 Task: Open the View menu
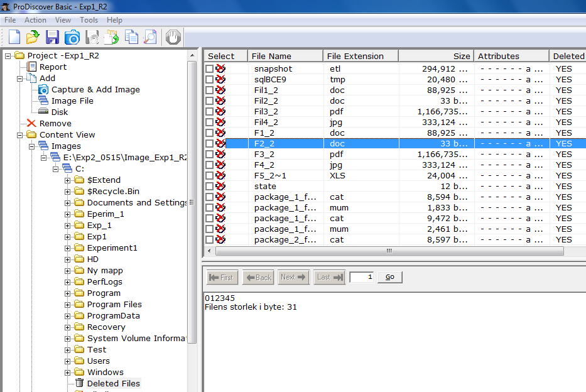63,20
